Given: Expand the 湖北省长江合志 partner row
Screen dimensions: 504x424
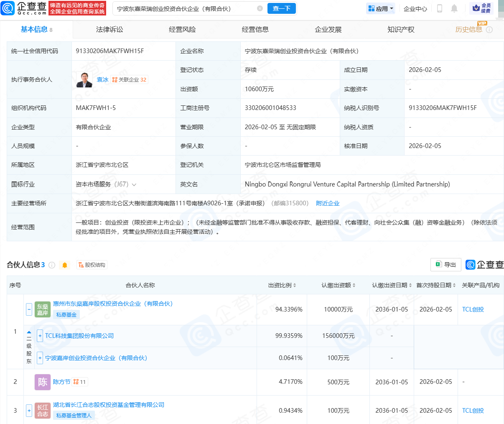Looking at the screenshot, I should pos(29,410).
